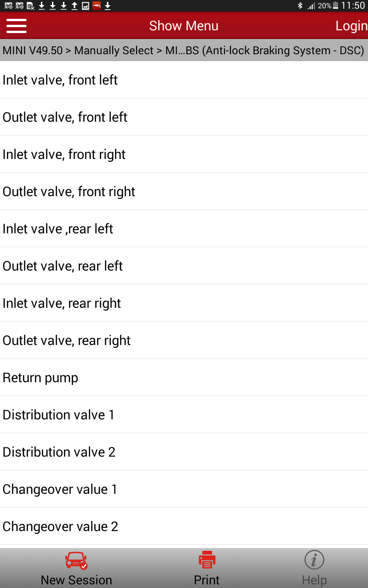Choose Outlet valve, front right
368x588 pixels.
(x=69, y=192)
